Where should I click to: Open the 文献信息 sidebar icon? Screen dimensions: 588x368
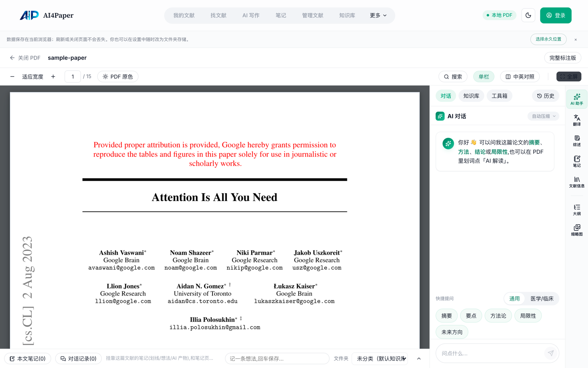(x=577, y=182)
